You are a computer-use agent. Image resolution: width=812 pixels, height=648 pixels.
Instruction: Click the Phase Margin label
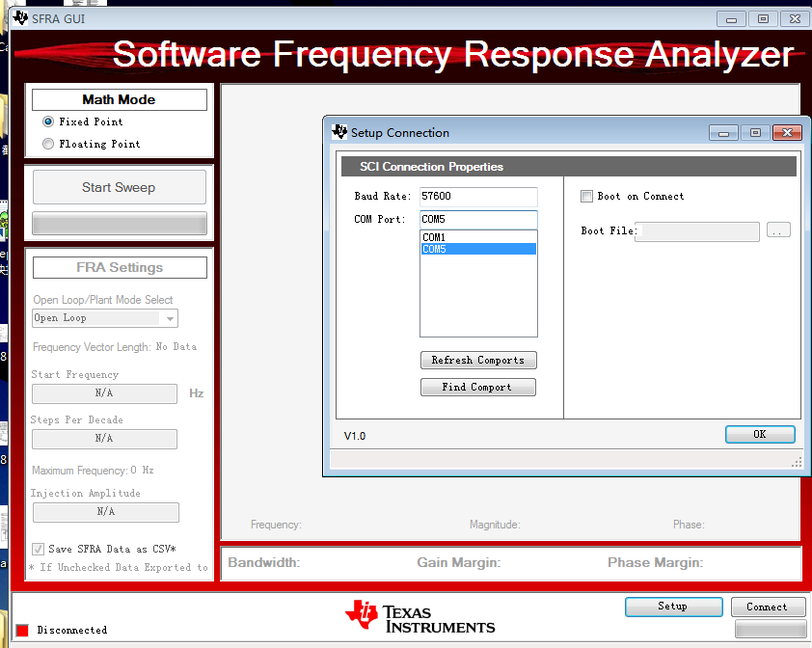(x=656, y=562)
